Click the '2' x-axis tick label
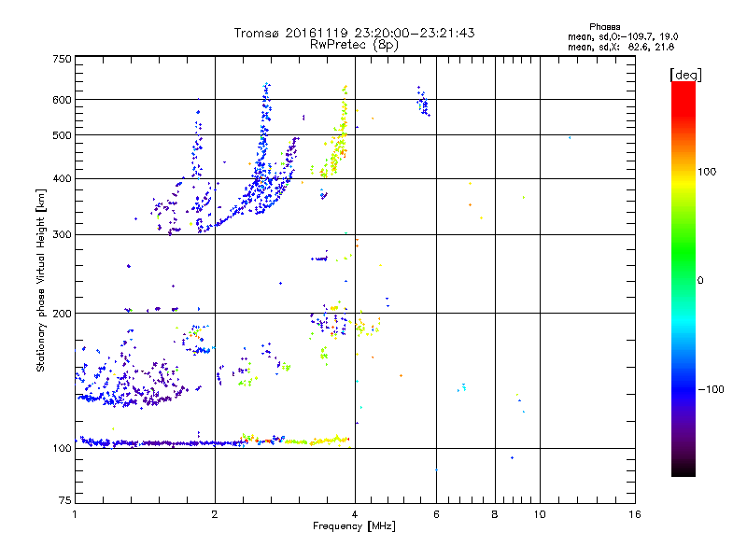Screen dimensions: 747x560 coord(215,514)
